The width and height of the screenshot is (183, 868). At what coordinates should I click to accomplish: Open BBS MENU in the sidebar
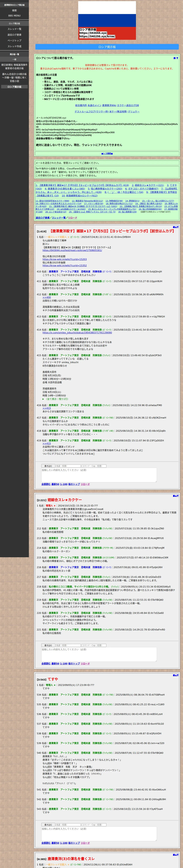[x=14, y=15]
